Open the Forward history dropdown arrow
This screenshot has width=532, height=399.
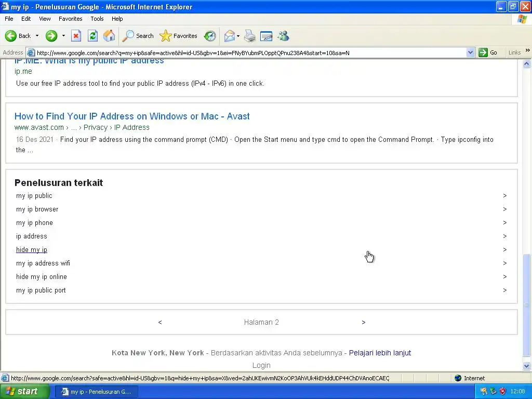[x=63, y=36]
